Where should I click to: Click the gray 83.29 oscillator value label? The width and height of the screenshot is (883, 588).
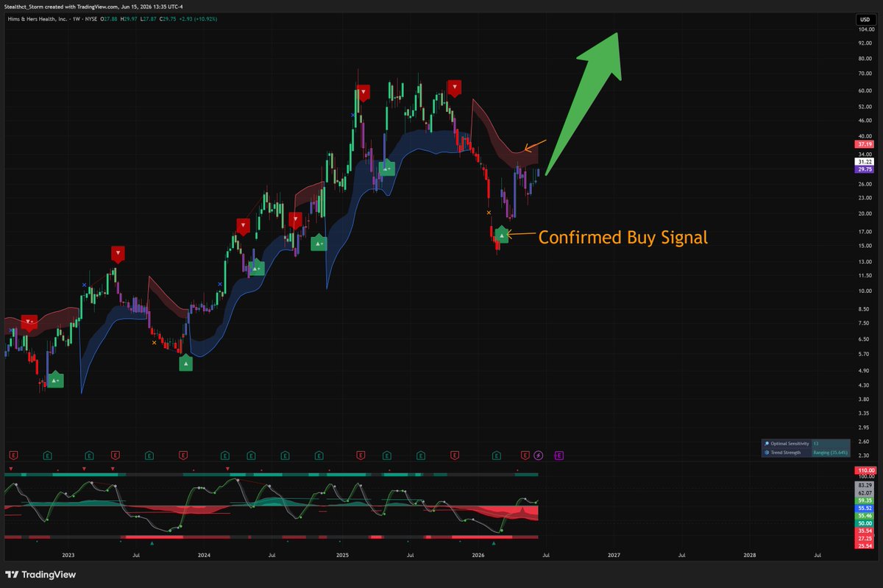click(863, 485)
